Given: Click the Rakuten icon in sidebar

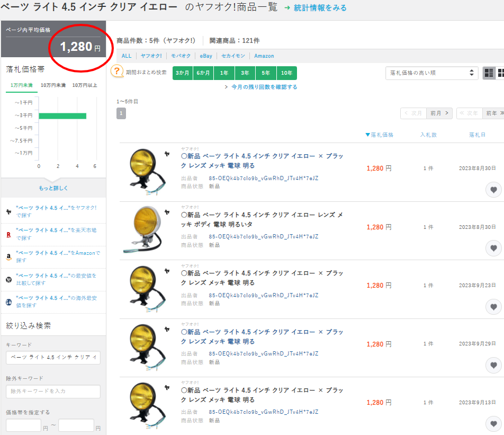Looking at the screenshot, I should click(x=8, y=234).
